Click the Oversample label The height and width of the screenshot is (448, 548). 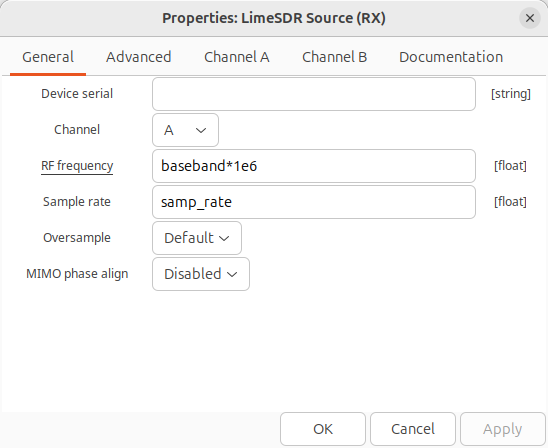pyautogui.click(x=77, y=238)
